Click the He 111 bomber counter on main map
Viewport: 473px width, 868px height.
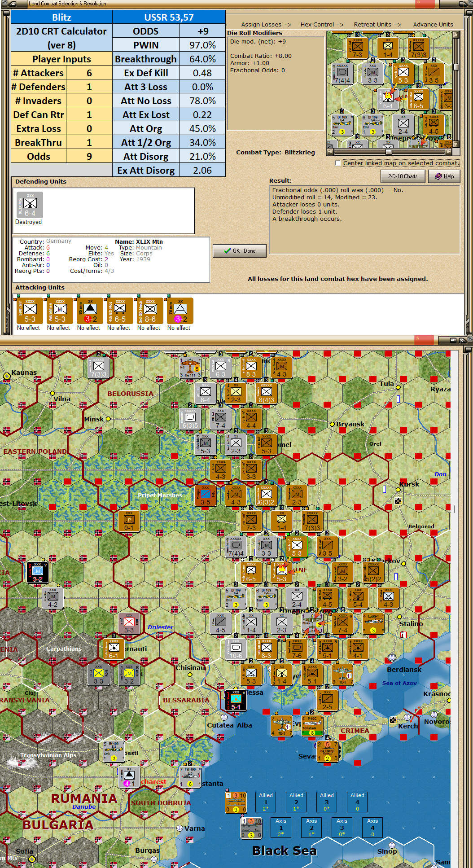[190, 368]
